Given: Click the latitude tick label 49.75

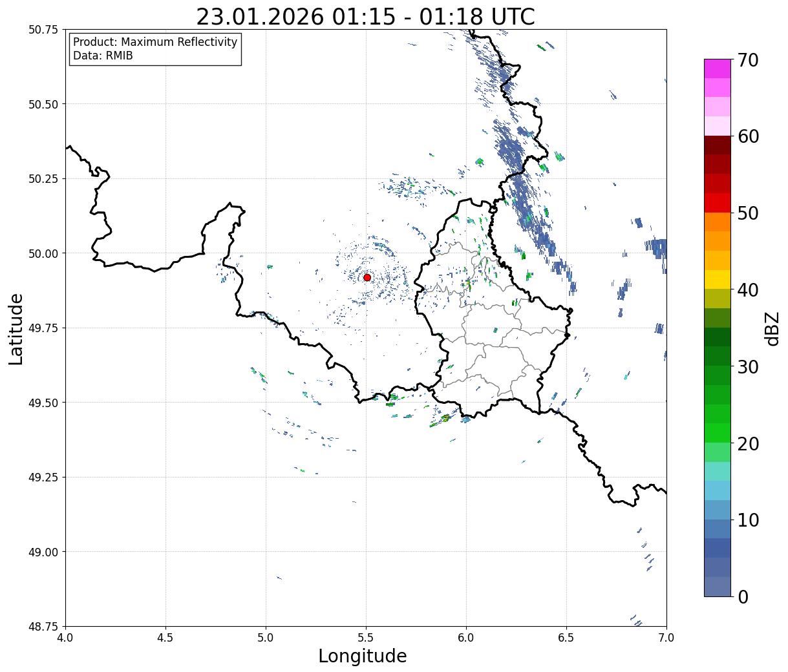Looking at the screenshot, I should pyautogui.click(x=43, y=328).
